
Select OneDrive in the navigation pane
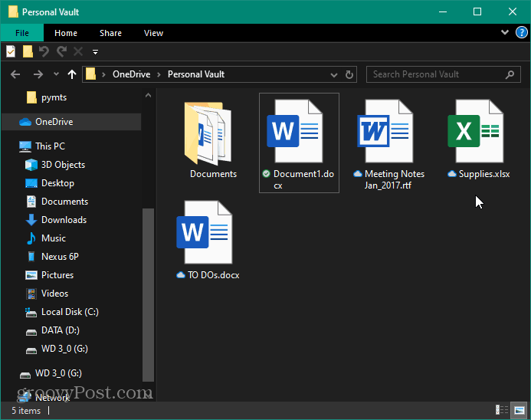(71, 122)
